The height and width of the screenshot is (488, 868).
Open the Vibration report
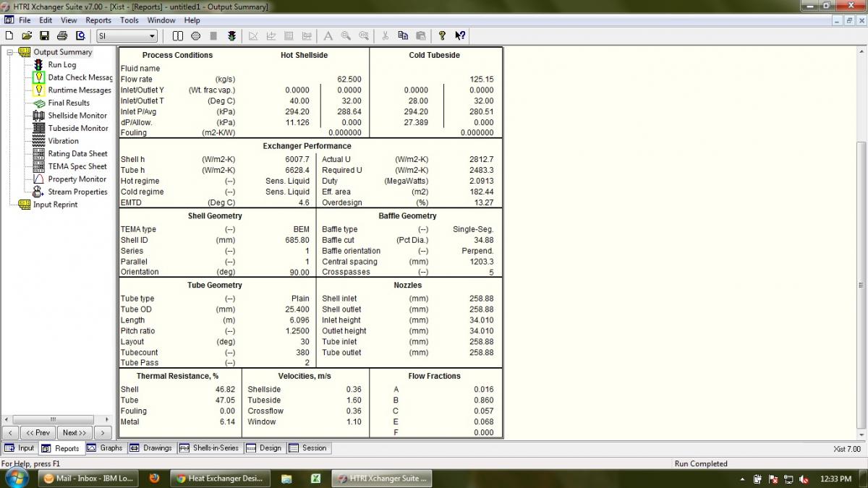[64, 141]
